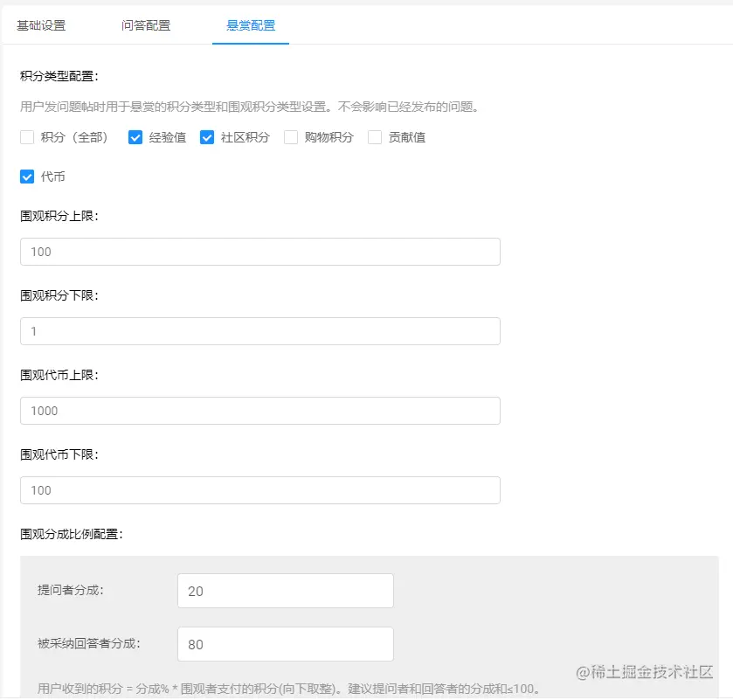Select the 悬赏配置 tab
733x700 pixels.
251,25
